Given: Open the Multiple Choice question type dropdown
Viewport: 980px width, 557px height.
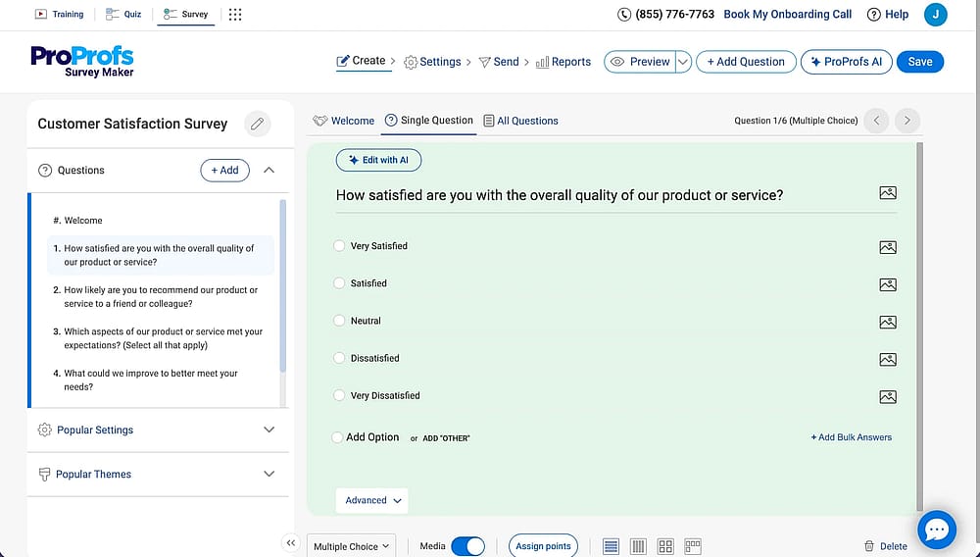Looking at the screenshot, I should tap(351, 546).
